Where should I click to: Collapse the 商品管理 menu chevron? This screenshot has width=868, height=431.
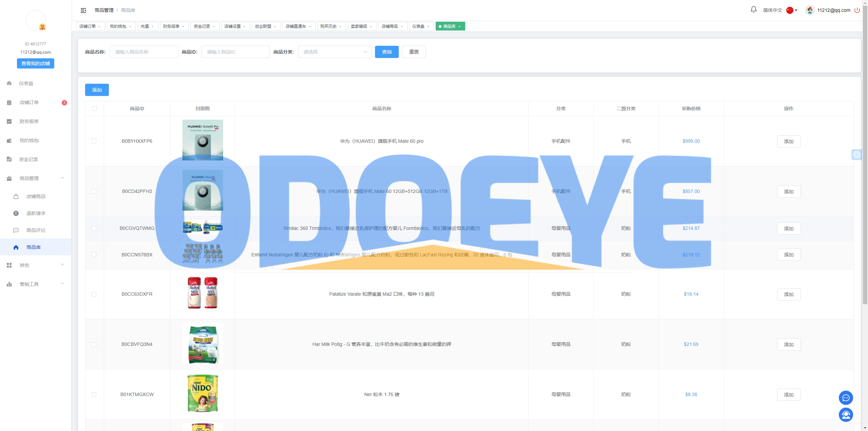[x=62, y=178]
